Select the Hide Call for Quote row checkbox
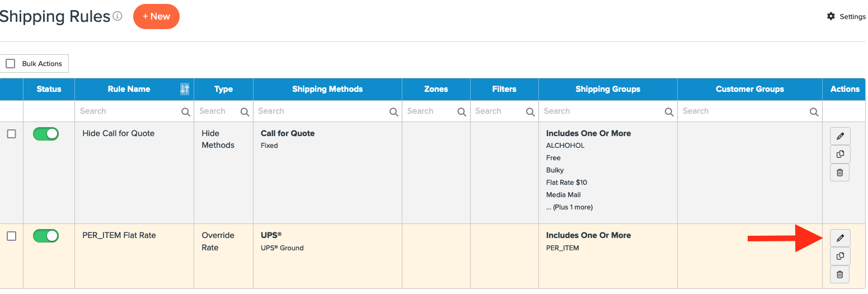The height and width of the screenshot is (294, 868). tap(11, 134)
